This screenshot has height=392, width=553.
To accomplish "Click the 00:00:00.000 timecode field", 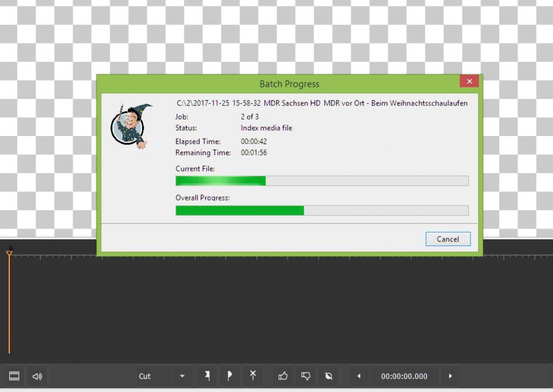I will tap(404, 376).
